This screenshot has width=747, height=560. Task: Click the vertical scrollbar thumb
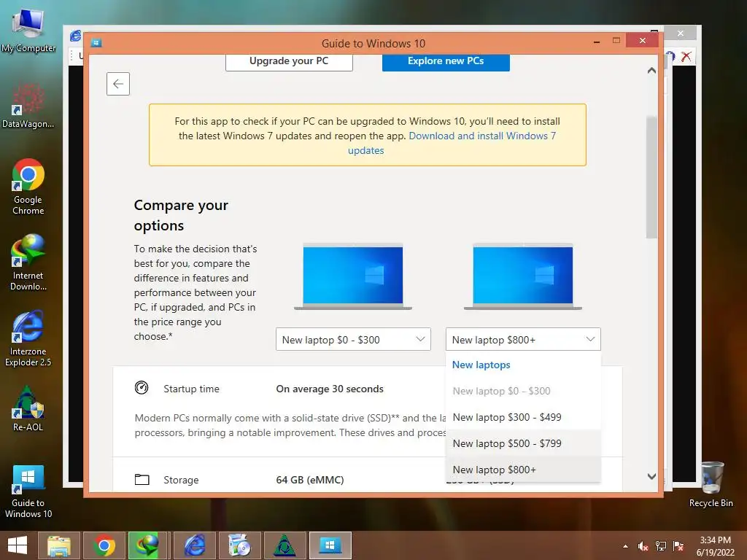(651, 177)
